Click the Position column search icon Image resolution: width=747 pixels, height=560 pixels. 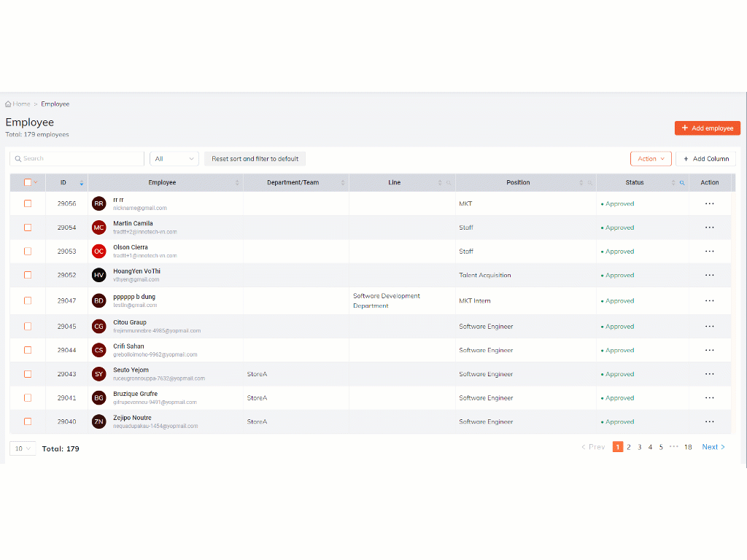click(589, 183)
